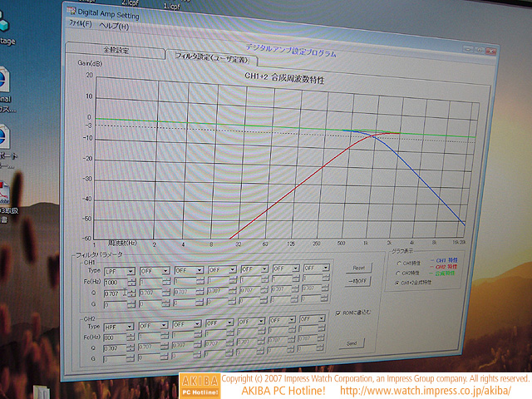Screen dimensions: 532x399
Task: Expand CH1 first filter Type dropdown (LPF)
Action: pos(128,270)
